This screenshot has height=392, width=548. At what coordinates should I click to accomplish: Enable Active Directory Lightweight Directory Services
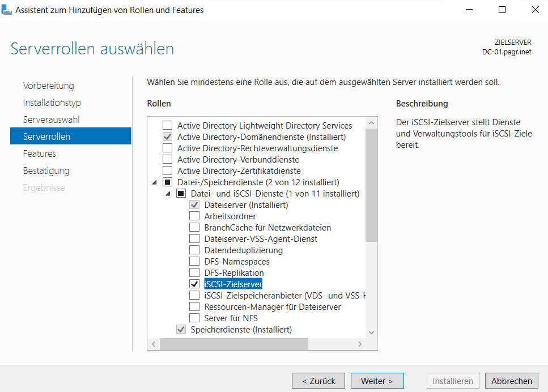(167, 126)
